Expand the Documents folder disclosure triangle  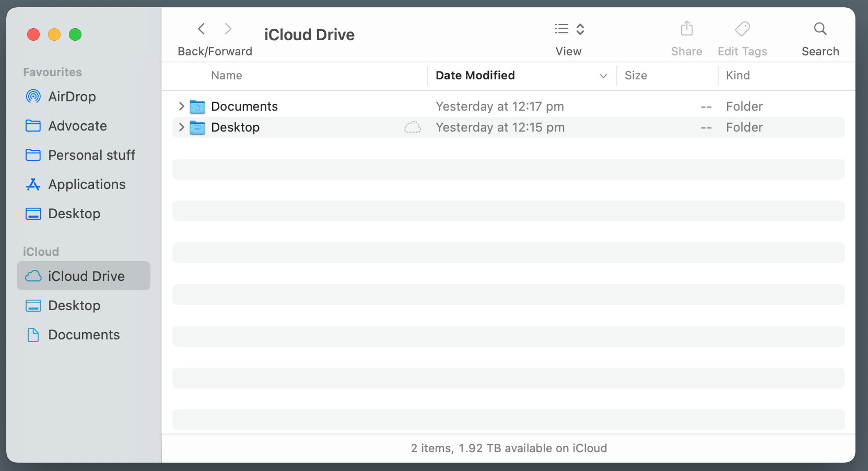click(x=181, y=106)
